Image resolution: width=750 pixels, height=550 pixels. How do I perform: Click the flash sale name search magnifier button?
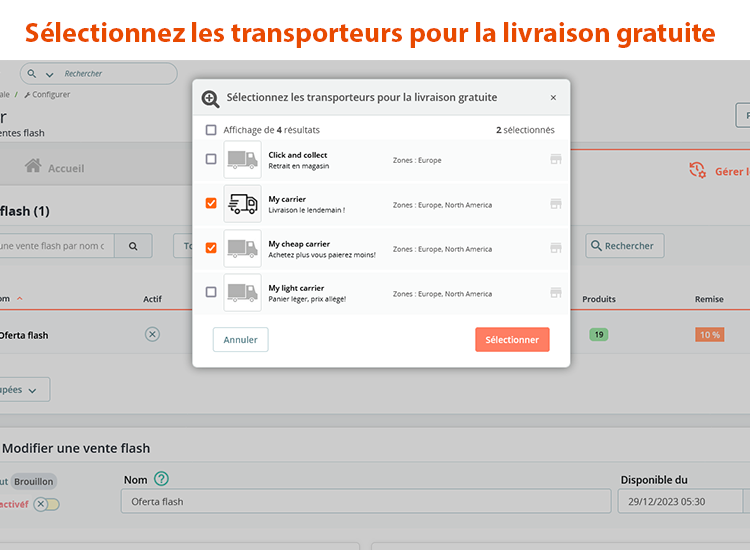[x=133, y=246]
